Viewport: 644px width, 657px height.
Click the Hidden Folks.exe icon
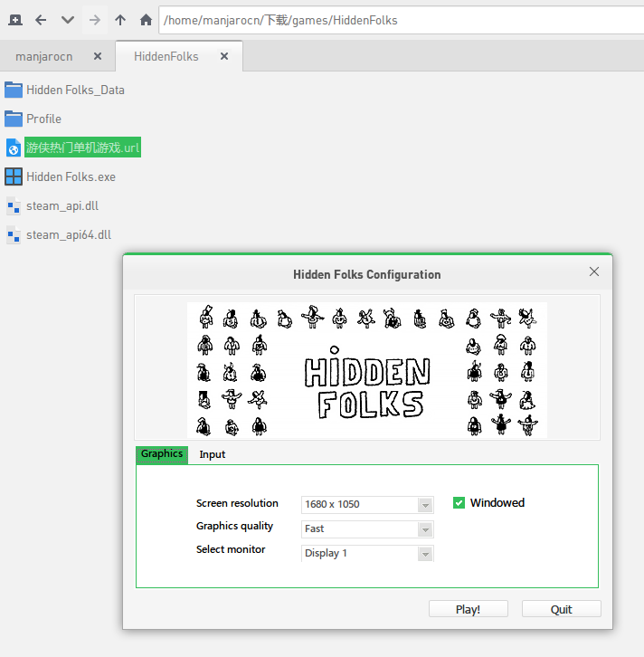click(14, 176)
